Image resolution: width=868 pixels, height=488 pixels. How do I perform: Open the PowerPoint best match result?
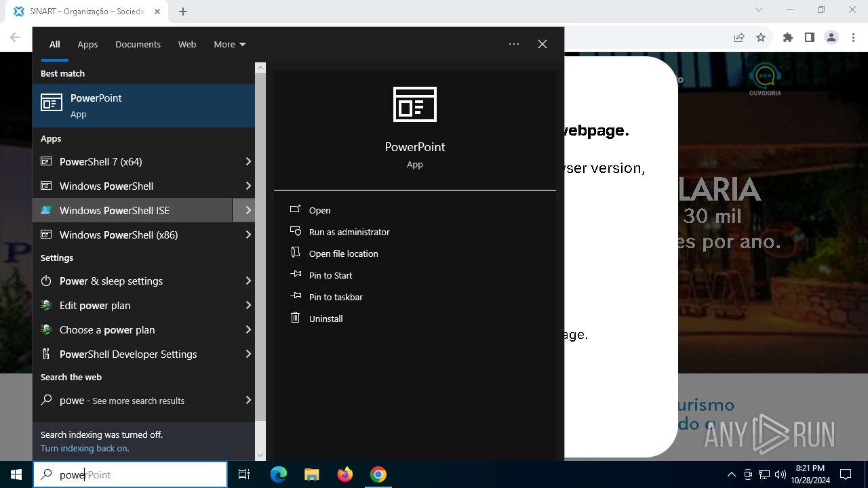144,106
